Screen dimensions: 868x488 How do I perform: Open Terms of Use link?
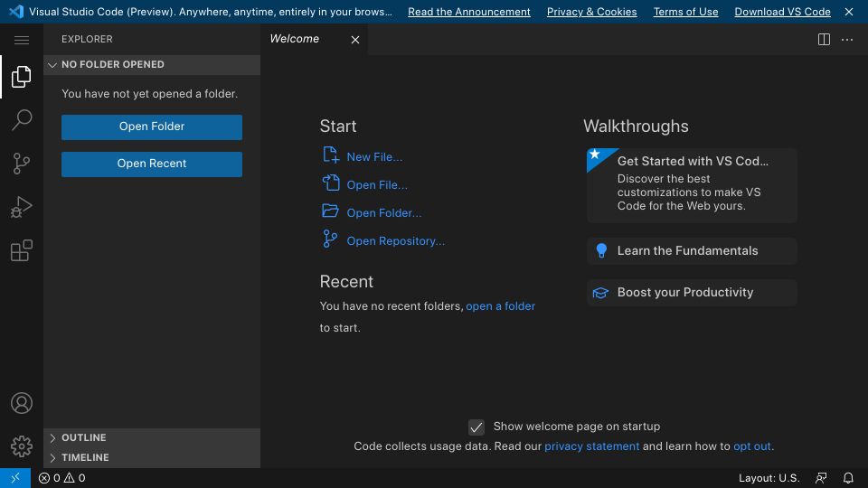coord(685,12)
